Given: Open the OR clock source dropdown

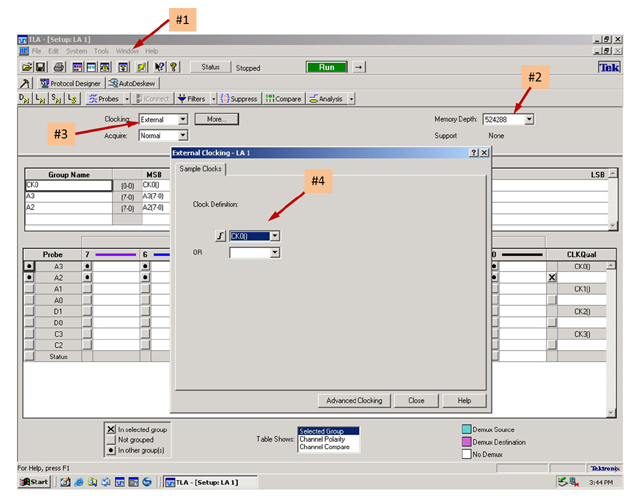Looking at the screenshot, I should click(274, 253).
